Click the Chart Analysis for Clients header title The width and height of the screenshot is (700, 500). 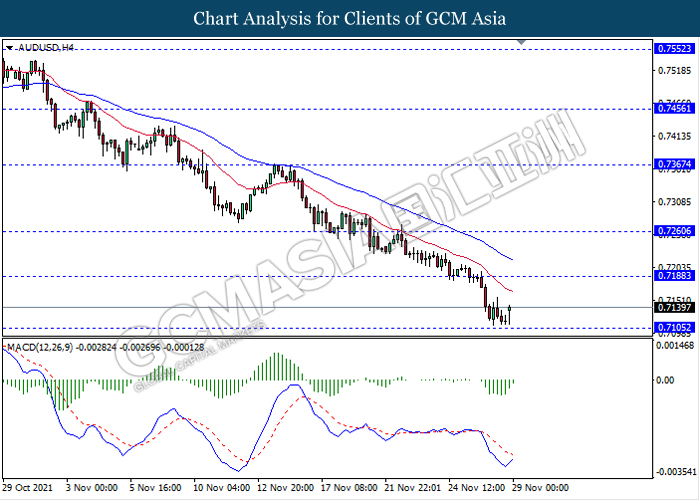coord(350,18)
